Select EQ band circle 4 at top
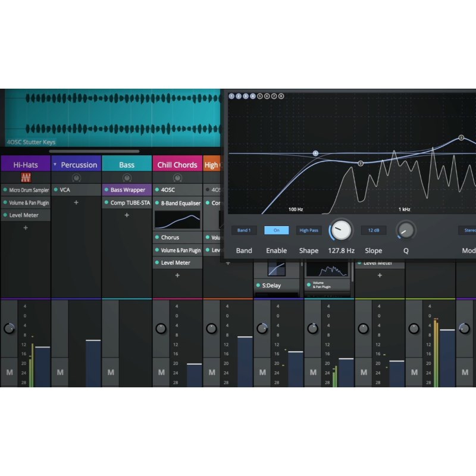 (x=252, y=96)
